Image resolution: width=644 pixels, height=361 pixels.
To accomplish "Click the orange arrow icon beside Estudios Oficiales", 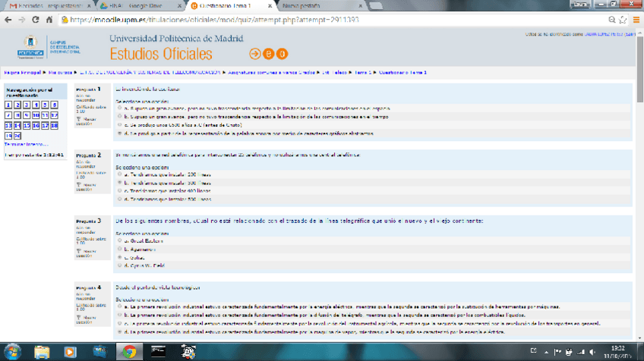I will (x=254, y=54).
